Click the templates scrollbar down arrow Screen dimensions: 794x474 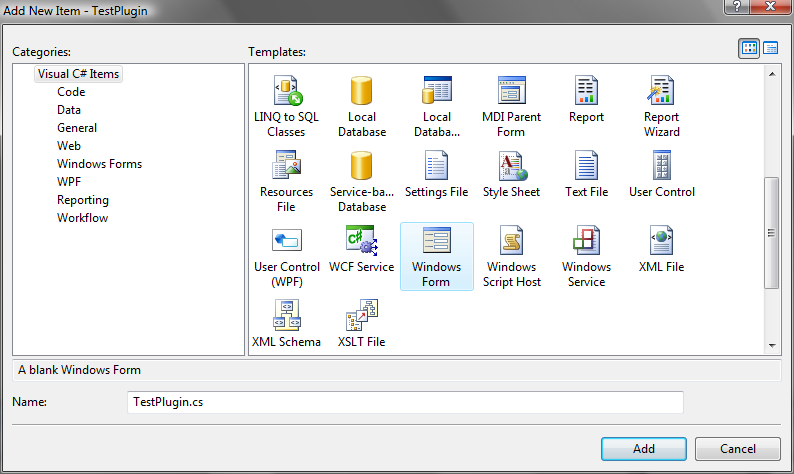(x=772, y=346)
